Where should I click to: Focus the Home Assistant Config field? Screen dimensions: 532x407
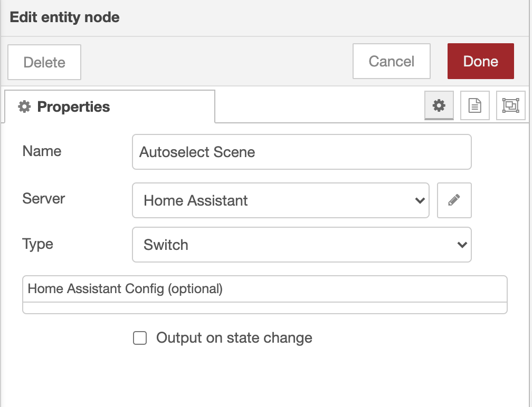(x=264, y=289)
